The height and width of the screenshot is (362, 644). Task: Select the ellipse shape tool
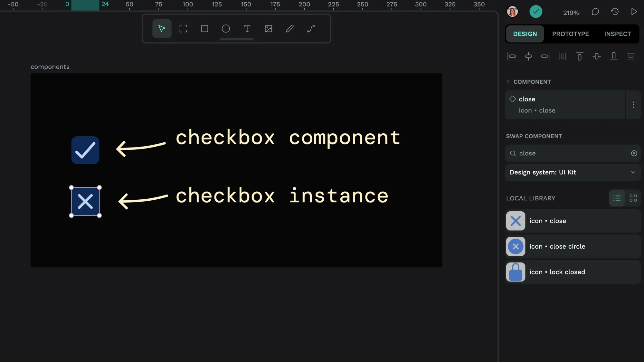[x=226, y=28]
